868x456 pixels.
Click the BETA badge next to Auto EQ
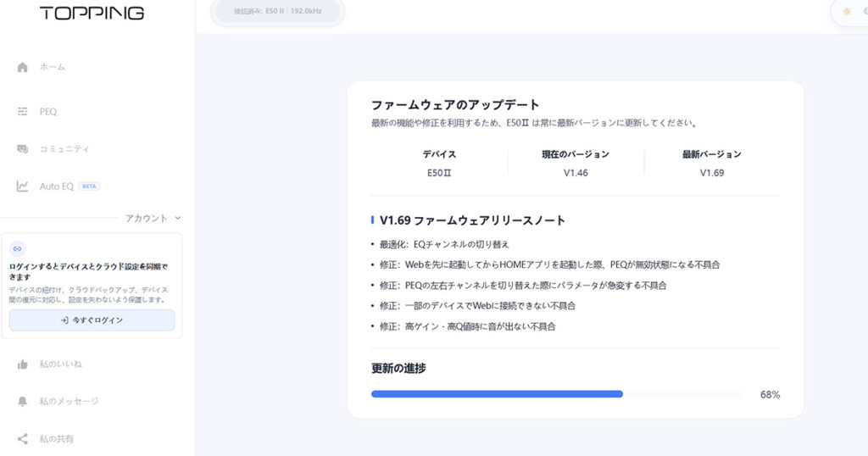coord(89,186)
